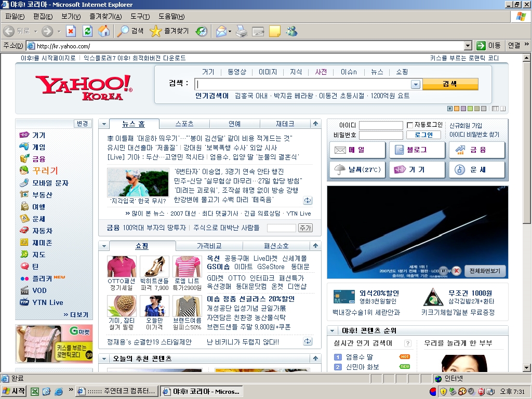Open the address bar dropdown arrow

point(468,46)
